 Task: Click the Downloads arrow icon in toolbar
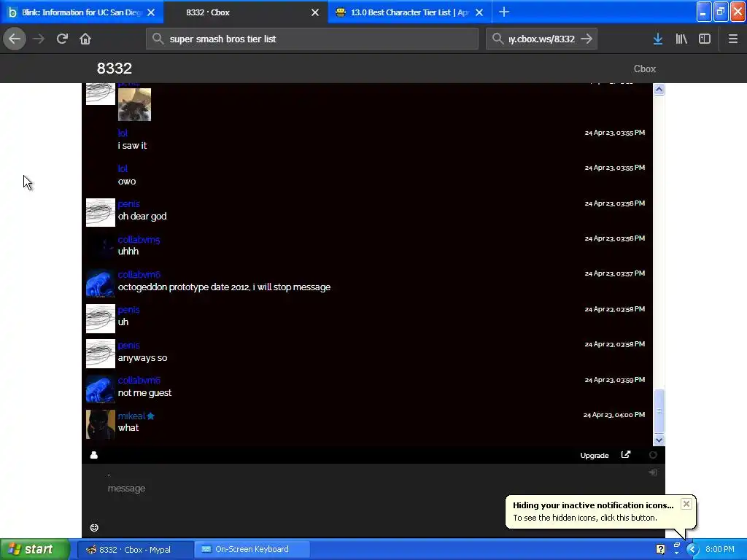(x=657, y=39)
